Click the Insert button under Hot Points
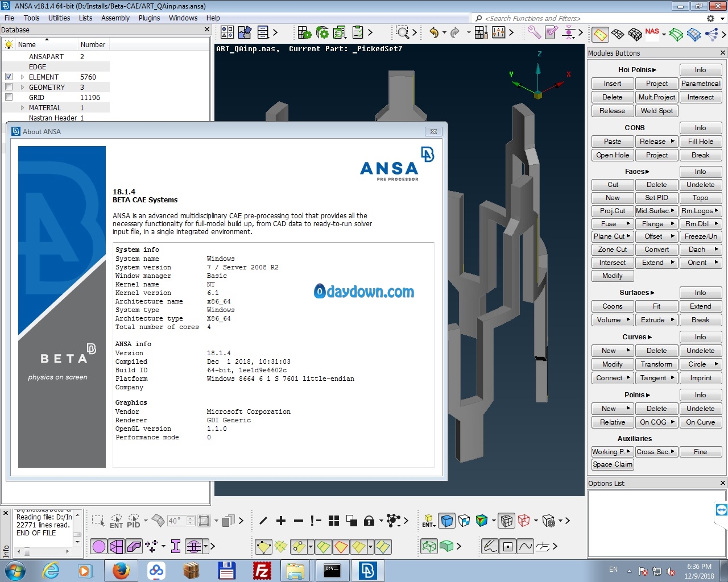This screenshot has width=728, height=582. coord(613,84)
